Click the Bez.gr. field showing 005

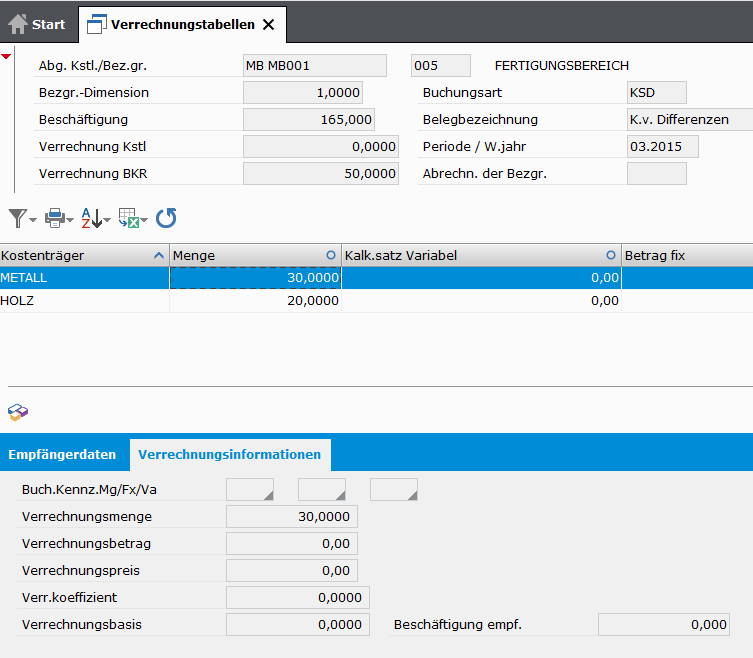click(441, 65)
